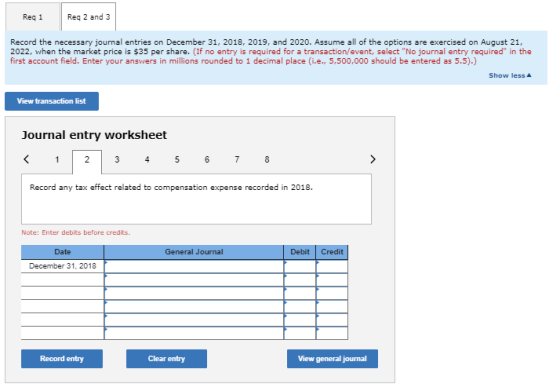This screenshot has height=391, width=560.
Task: Click the Credit column header
Action: [332, 252]
